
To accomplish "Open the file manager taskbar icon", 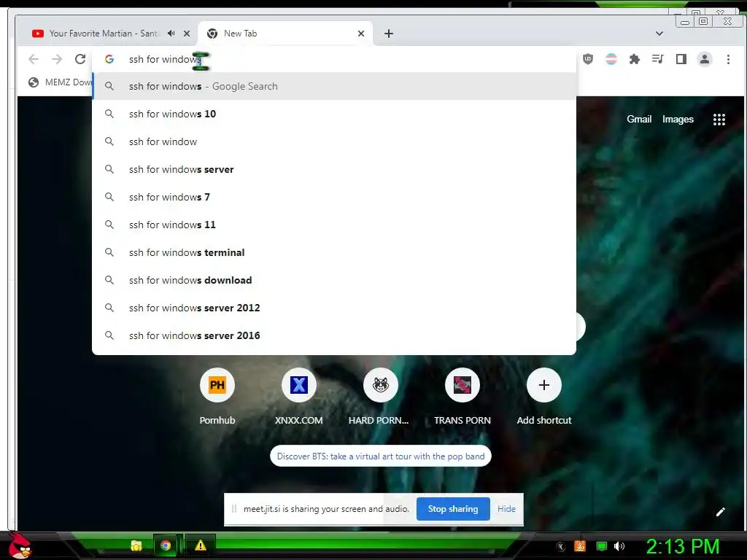I will [x=136, y=545].
